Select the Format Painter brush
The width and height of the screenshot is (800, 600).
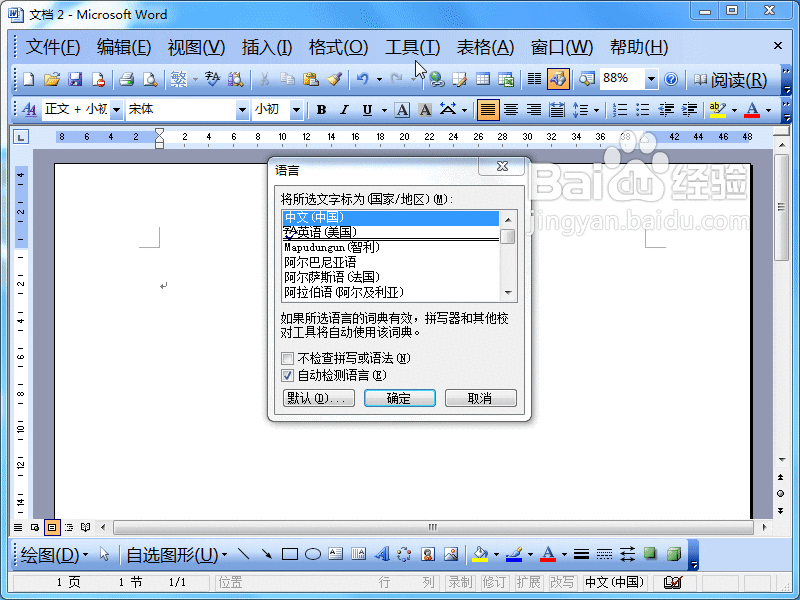coord(334,79)
